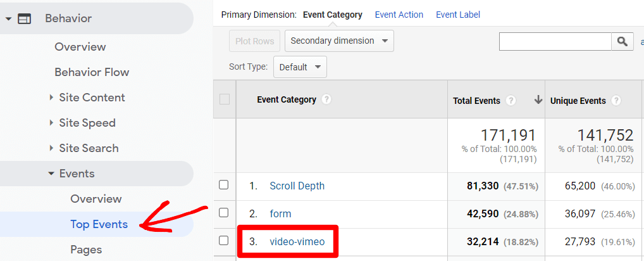Switch primary dimension to Event Action
The height and width of the screenshot is (261, 644).
399,15
